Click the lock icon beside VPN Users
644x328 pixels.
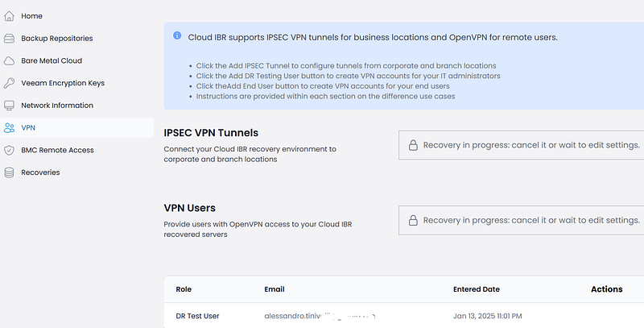coord(412,220)
